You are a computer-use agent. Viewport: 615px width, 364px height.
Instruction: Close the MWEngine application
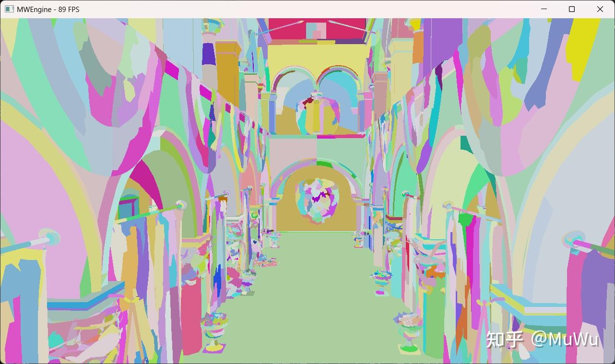click(600, 9)
